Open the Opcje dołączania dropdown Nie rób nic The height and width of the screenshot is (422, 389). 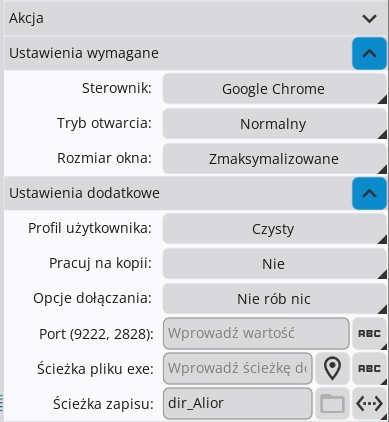[275, 299]
